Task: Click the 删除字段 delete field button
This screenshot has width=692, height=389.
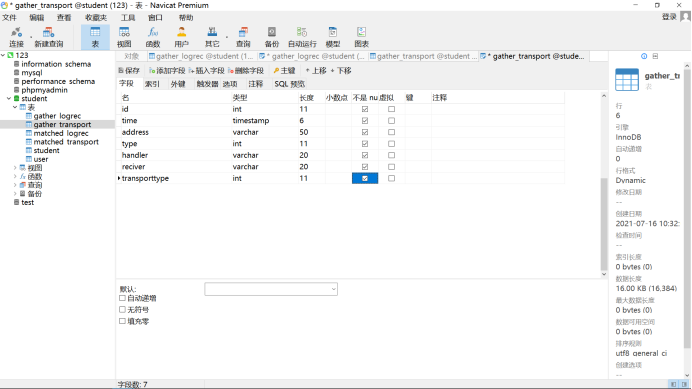Action: [246, 71]
